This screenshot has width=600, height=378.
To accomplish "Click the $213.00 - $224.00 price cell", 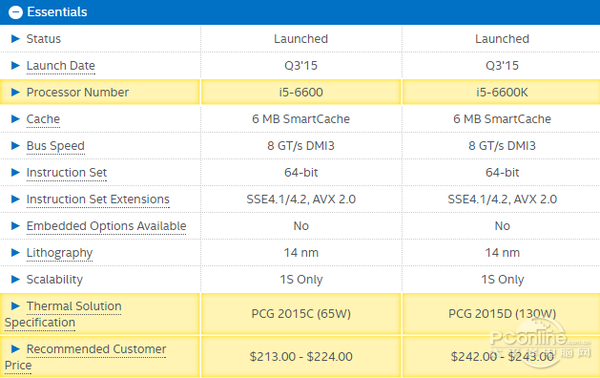I will [301, 357].
